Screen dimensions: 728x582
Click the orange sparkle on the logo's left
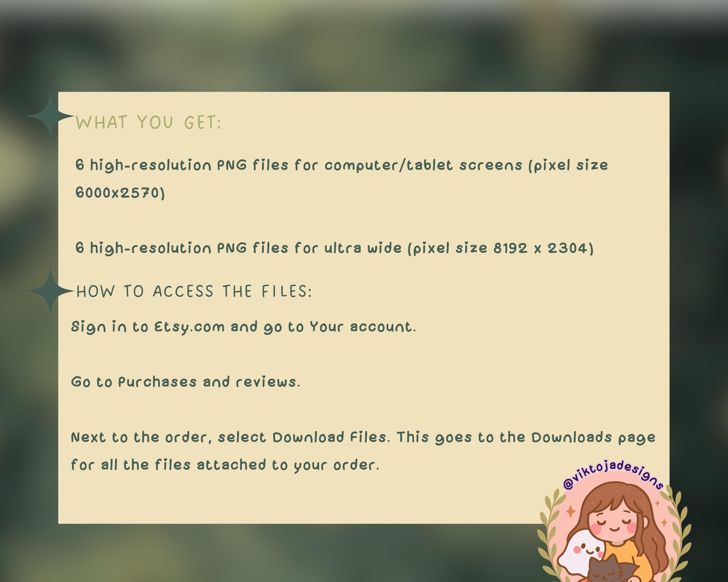tap(571, 511)
